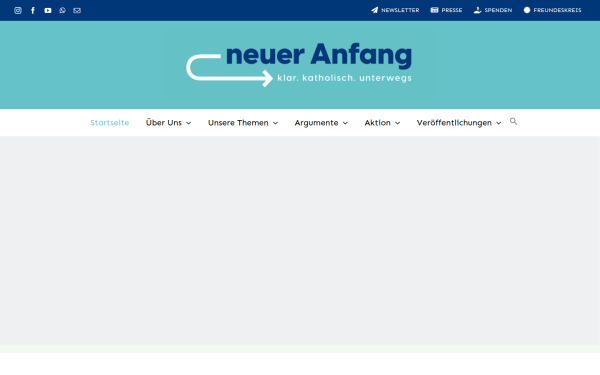Expand the Veröffentlichungen dropdown chevron

pos(498,123)
